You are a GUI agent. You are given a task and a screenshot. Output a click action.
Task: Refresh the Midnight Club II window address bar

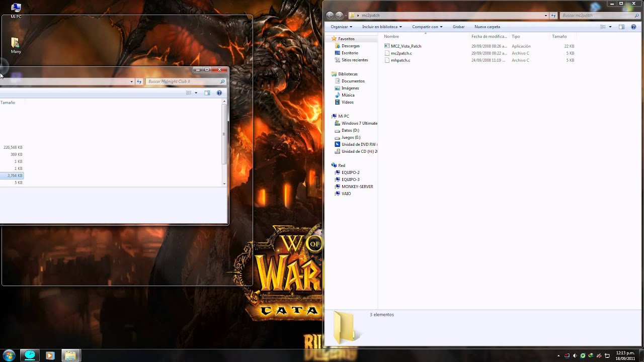139,81
